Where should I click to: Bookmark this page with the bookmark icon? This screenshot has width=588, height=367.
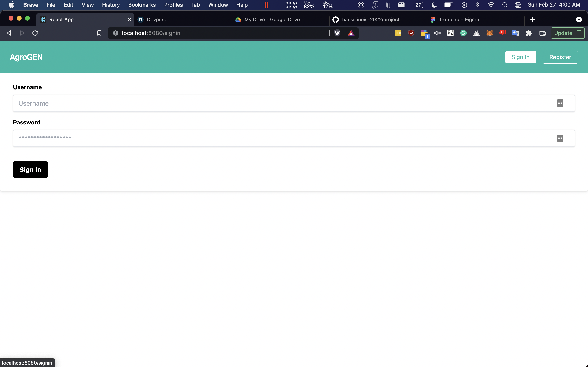click(x=99, y=33)
